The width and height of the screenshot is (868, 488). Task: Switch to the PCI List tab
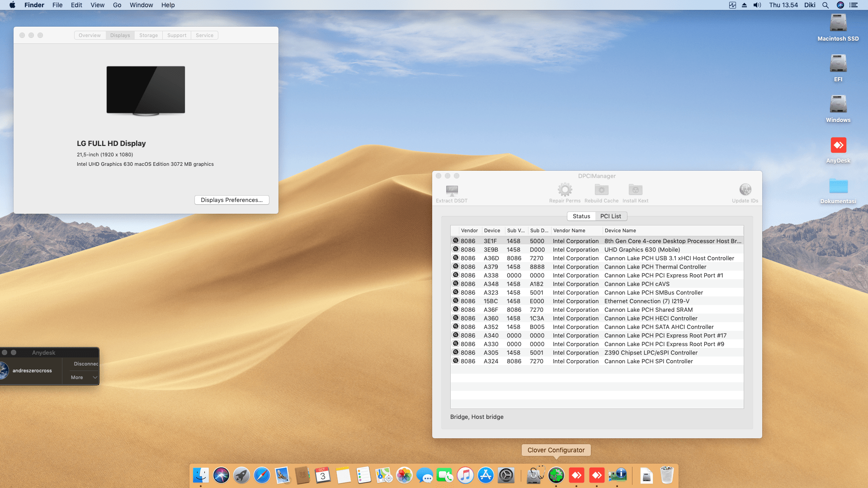[x=610, y=216]
